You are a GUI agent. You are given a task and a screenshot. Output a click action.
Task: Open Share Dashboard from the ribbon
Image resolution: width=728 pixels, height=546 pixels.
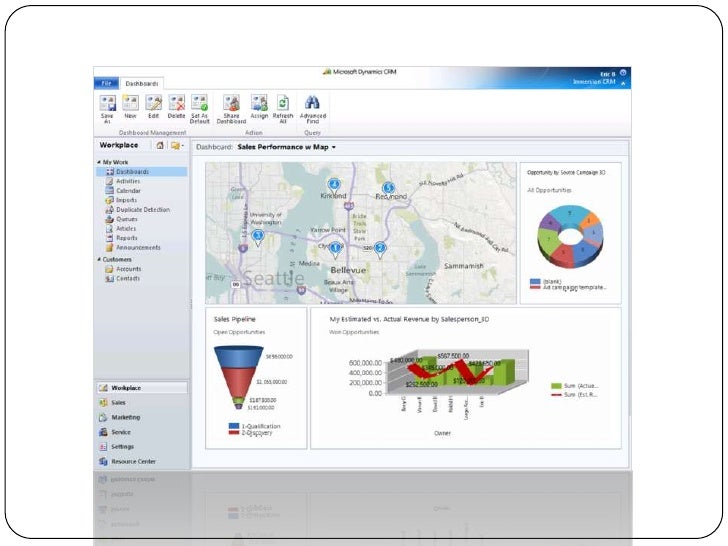pos(231,109)
